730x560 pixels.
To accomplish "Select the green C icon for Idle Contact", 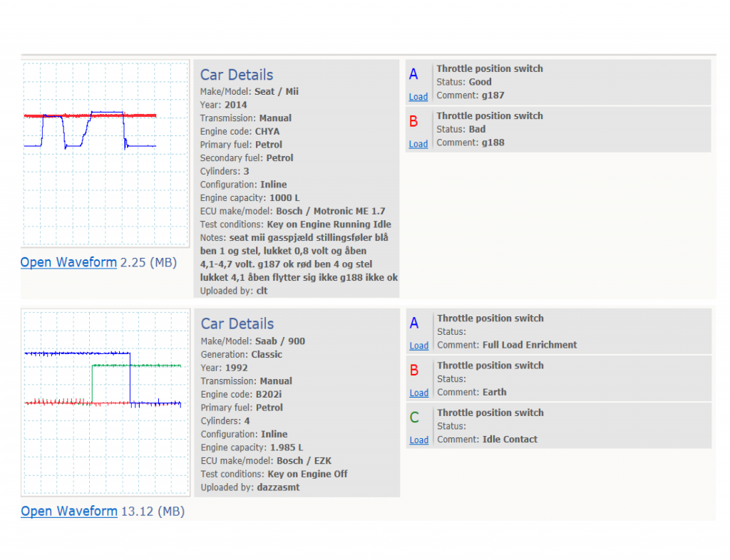I will [x=414, y=418].
